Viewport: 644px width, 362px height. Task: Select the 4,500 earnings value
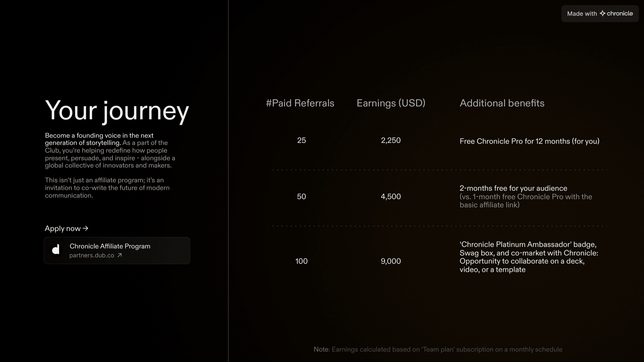tap(391, 196)
